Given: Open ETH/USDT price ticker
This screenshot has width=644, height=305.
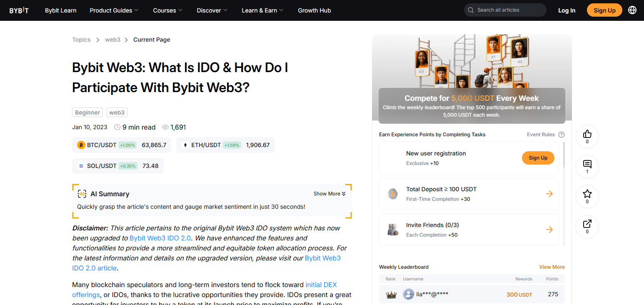Looking at the screenshot, I should coord(225,145).
